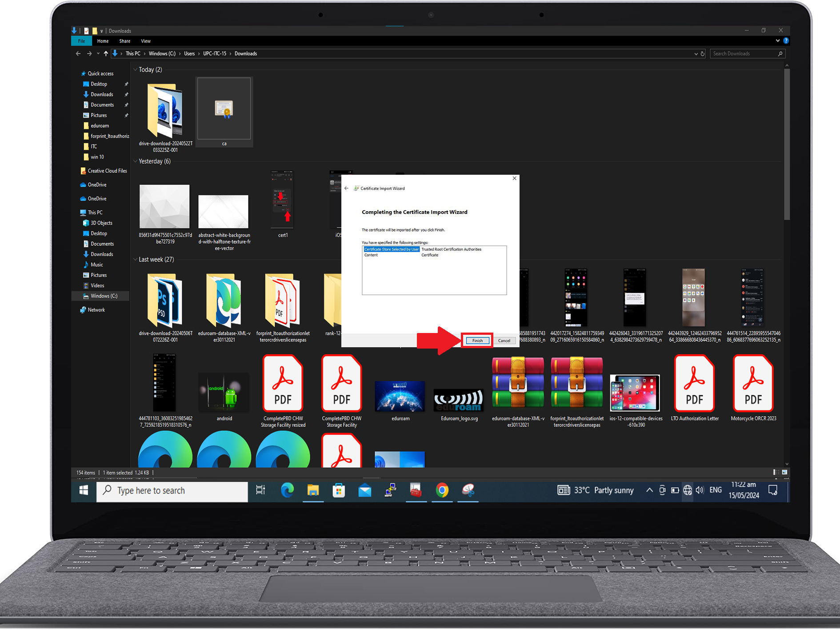840x630 pixels.
Task: Open eduroam folder in Quick access
Action: pos(100,126)
